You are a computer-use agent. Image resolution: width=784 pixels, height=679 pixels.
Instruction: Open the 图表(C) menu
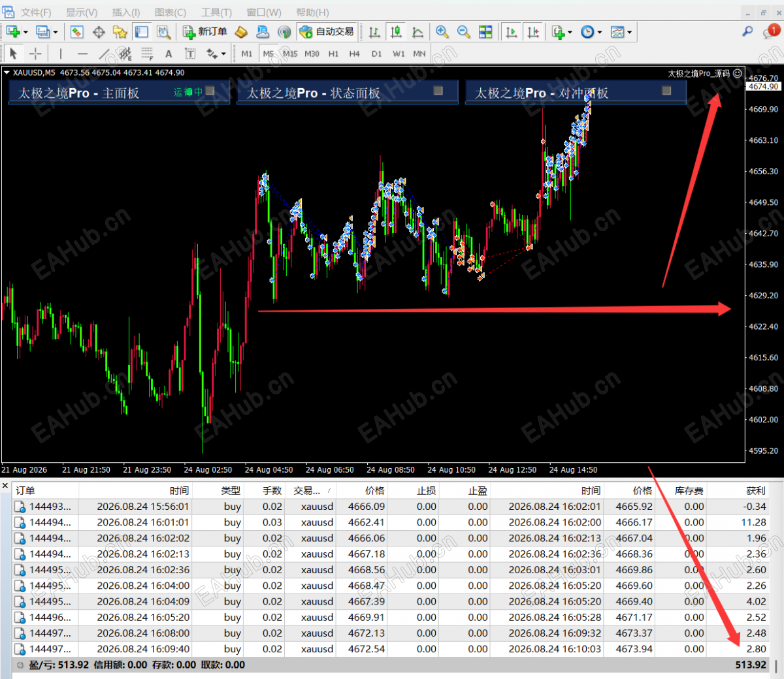pos(171,12)
